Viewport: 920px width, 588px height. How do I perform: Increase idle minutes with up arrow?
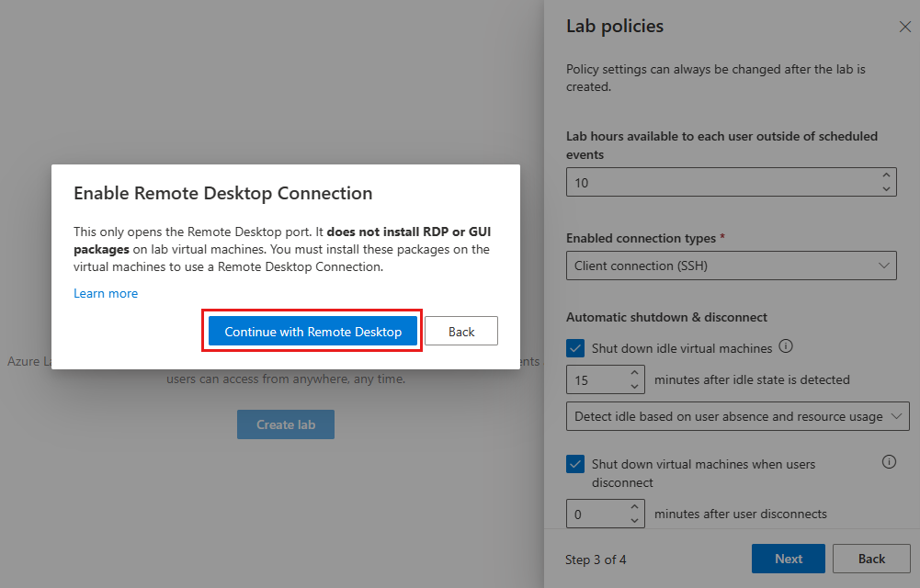tap(634, 372)
